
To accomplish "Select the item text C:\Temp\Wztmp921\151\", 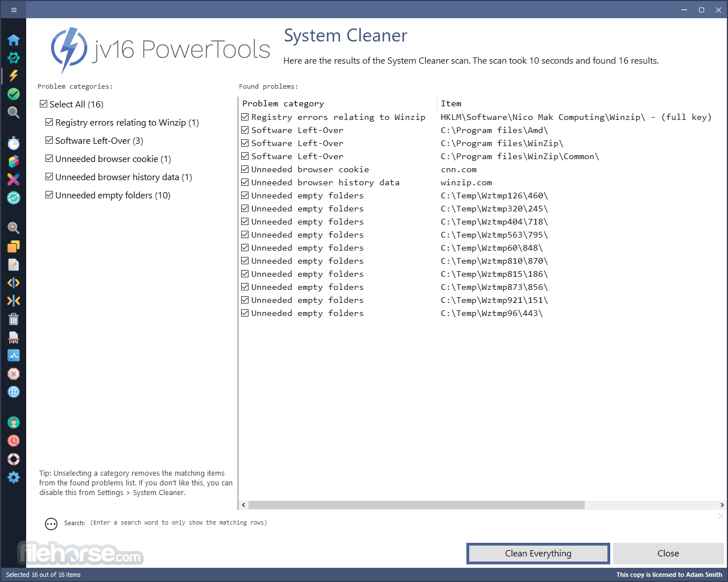I will [x=494, y=300].
